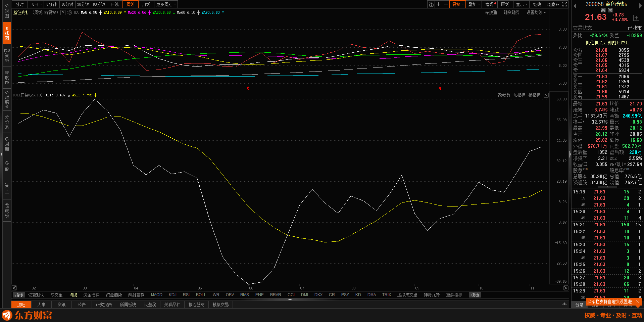Zoom out chart with minus icon
The height and width of the screenshot is (322, 644).
point(446,4)
